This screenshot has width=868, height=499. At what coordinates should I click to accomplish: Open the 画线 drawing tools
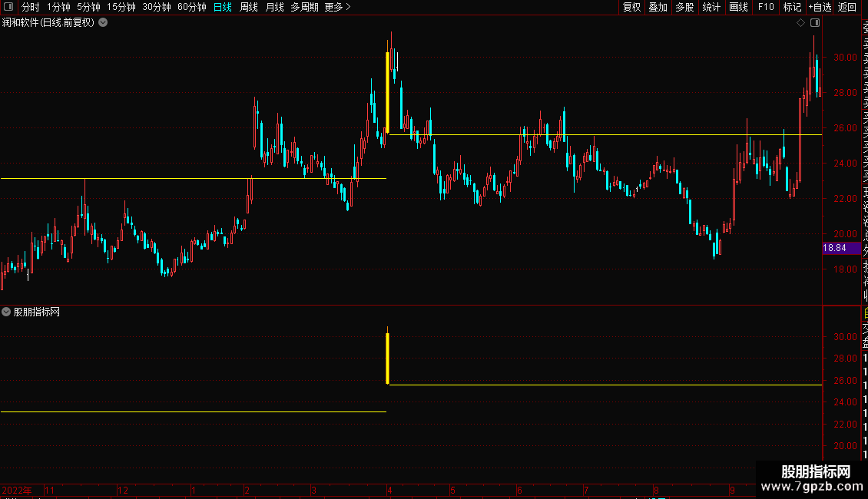(x=738, y=7)
